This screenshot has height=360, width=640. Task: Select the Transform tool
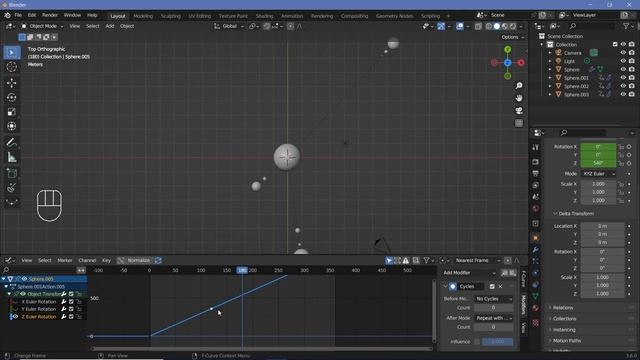pos(11,126)
